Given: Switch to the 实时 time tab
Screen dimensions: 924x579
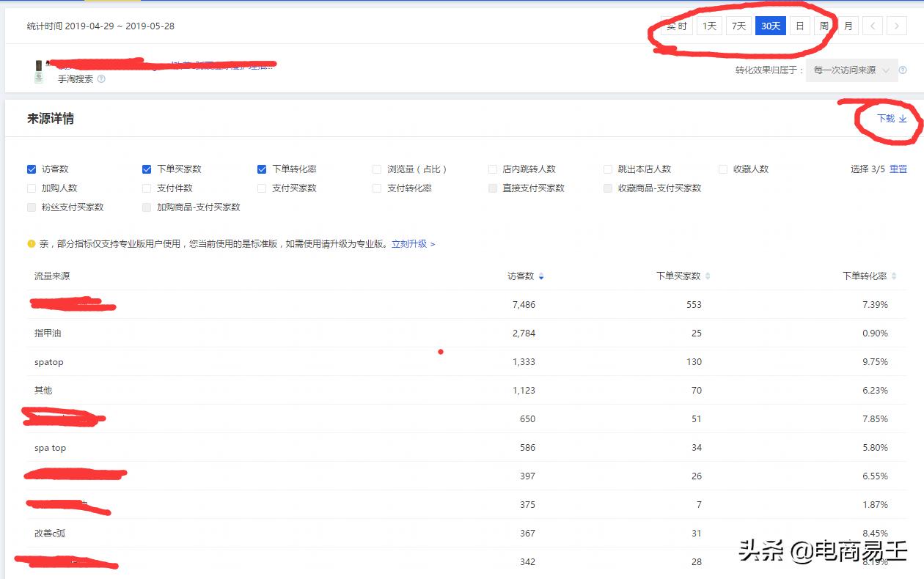Looking at the screenshot, I should point(676,26).
